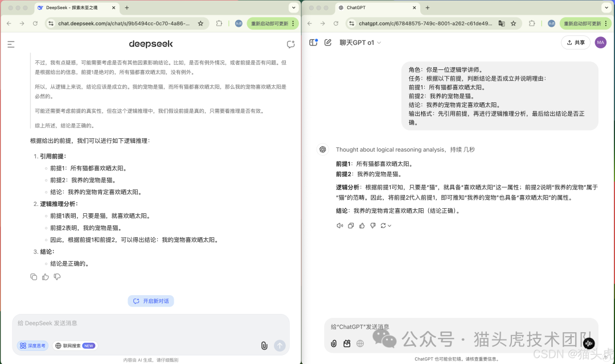
Task: Send the DeepSeek message arrow button
Action: coord(280,346)
